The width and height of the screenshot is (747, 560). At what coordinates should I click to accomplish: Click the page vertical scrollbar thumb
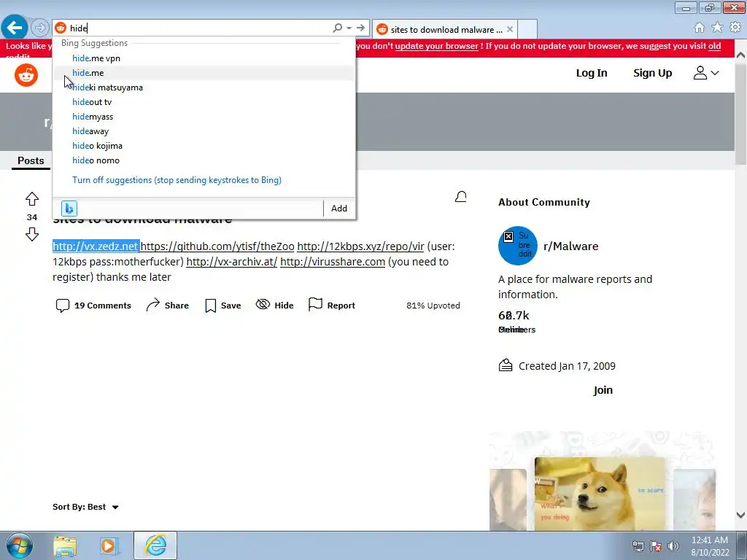point(741,113)
